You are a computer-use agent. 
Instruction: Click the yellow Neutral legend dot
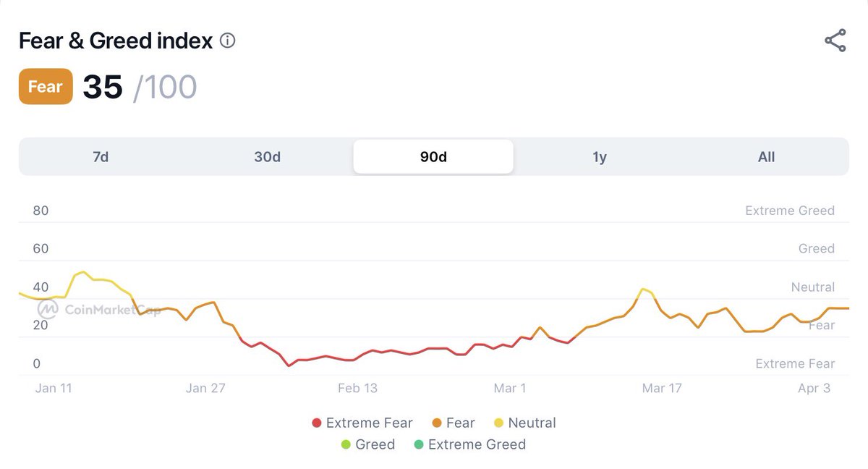[x=498, y=423]
